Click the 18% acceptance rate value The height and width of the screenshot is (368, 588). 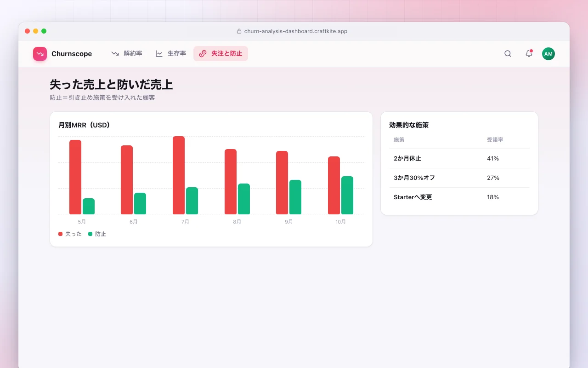click(x=493, y=197)
